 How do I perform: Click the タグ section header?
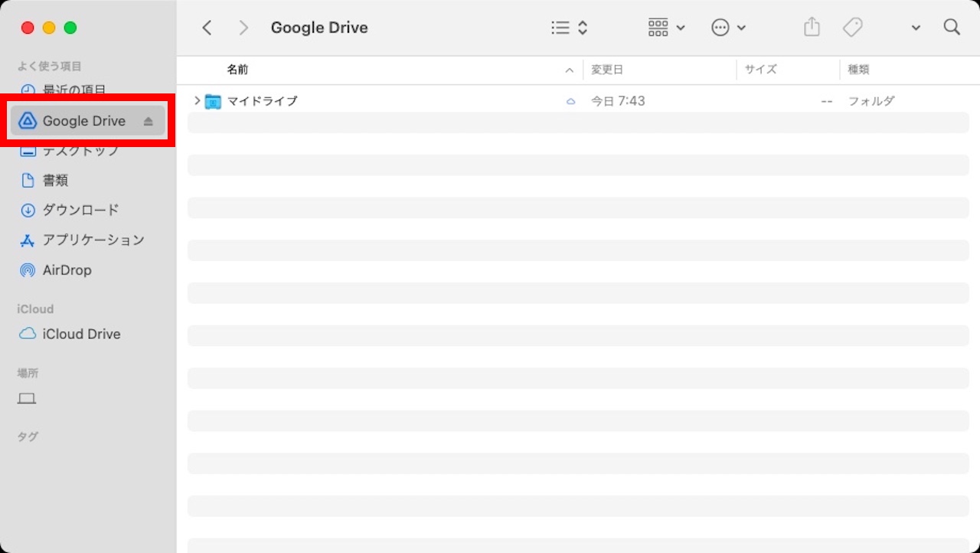point(28,437)
